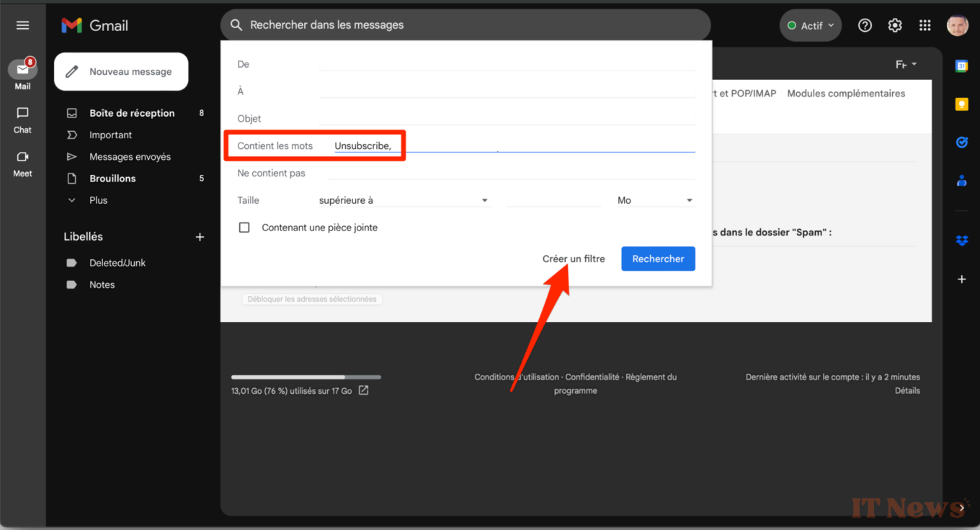Click 'Créer un filtre' link
Screen dimensions: 980x530
pos(574,259)
